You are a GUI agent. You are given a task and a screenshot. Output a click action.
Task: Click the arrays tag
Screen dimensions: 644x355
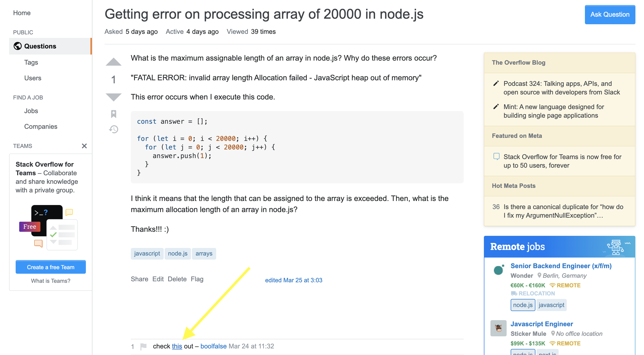[204, 253]
